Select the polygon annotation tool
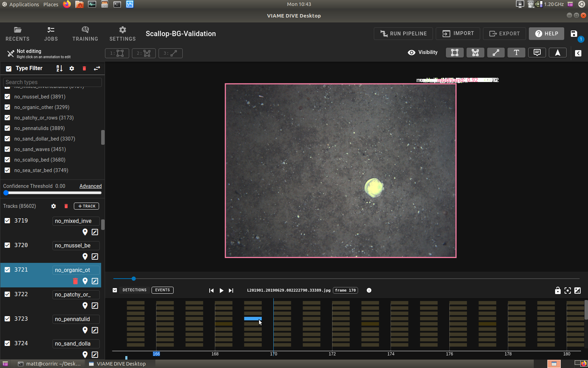 point(475,53)
